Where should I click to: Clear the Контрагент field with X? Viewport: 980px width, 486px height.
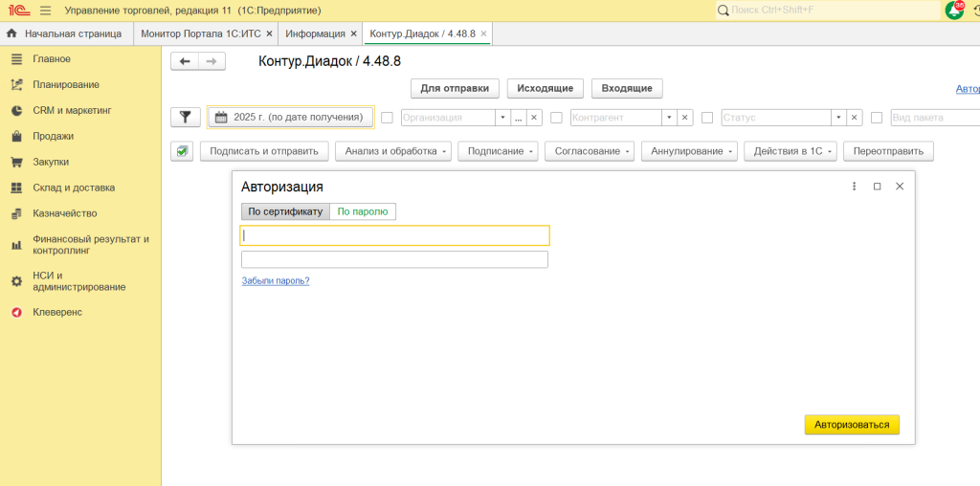click(684, 118)
